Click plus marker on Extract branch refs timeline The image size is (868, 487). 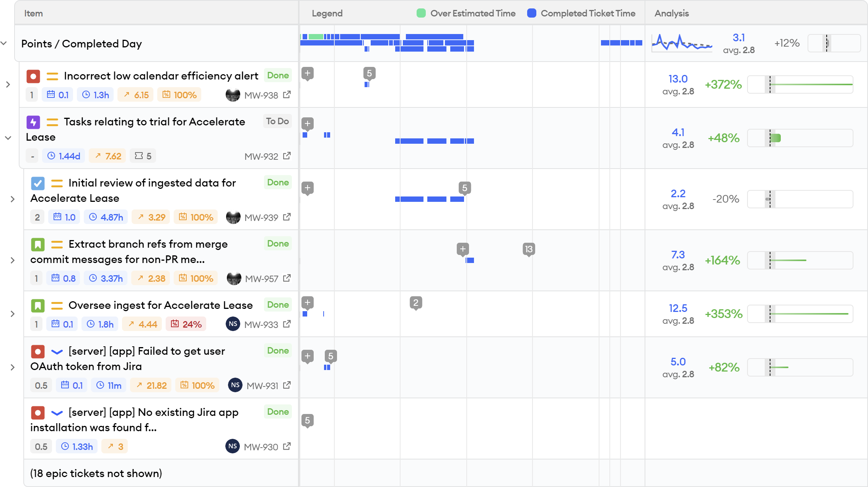tap(463, 250)
